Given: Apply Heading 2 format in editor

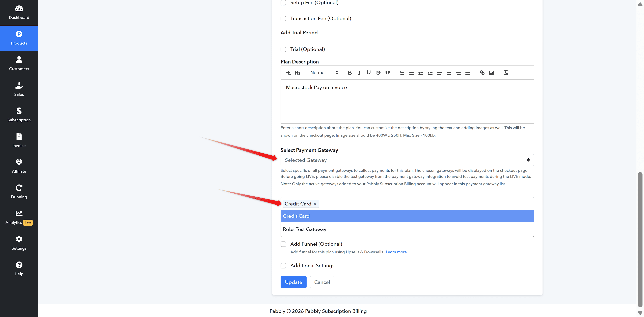Looking at the screenshot, I should tap(298, 73).
